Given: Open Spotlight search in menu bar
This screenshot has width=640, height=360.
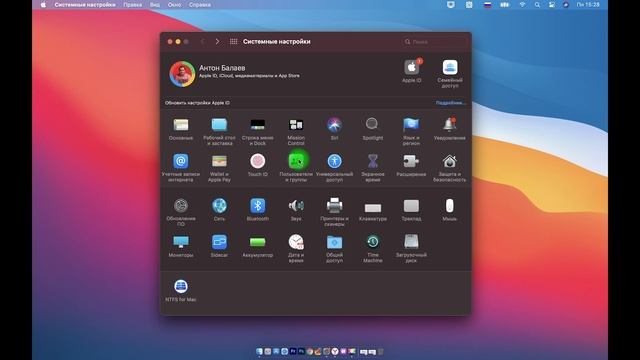Looking at the screenshot, I should [537, 5].
